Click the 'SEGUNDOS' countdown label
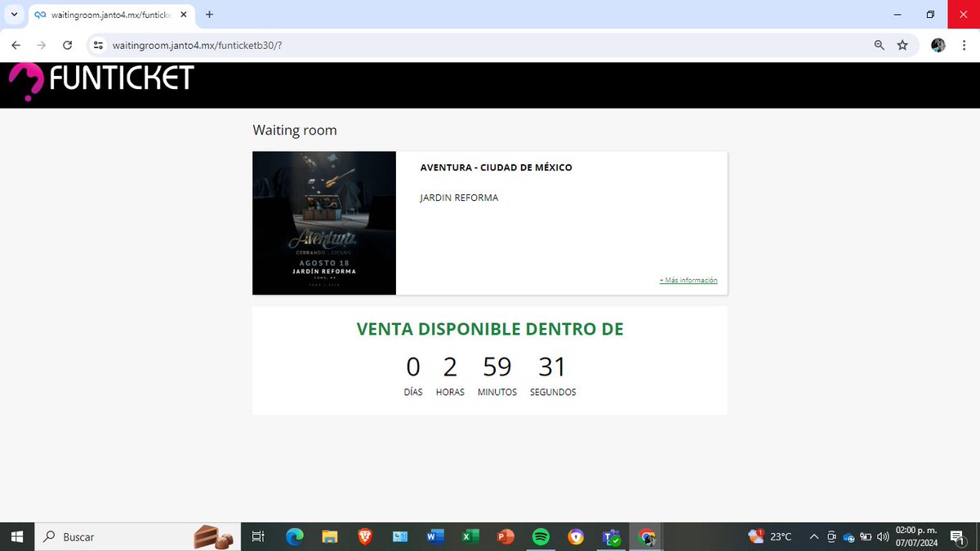980x551 pixels. [x=553, y=392]
